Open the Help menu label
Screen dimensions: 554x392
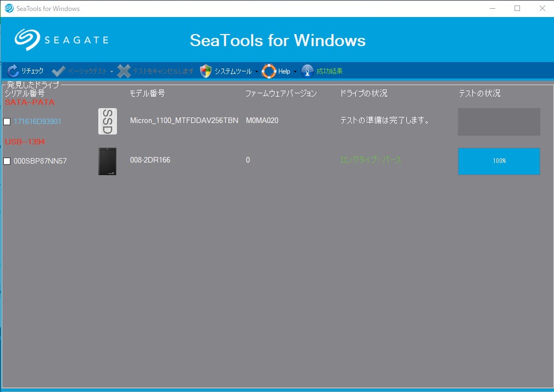pos(284,71)
